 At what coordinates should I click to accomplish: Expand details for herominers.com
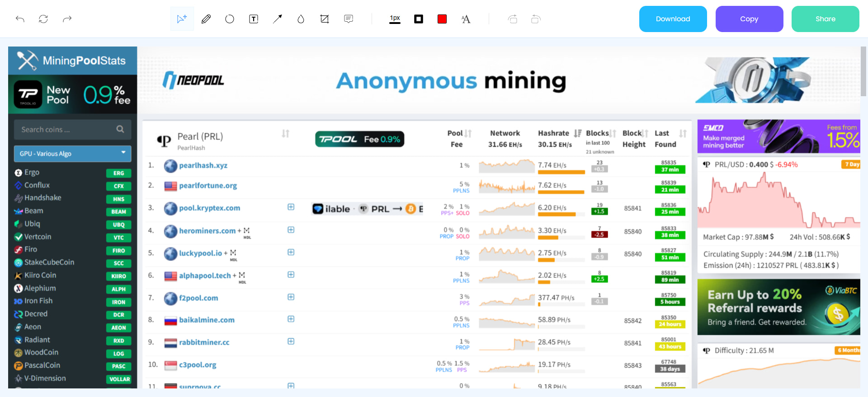pos(291,230)
